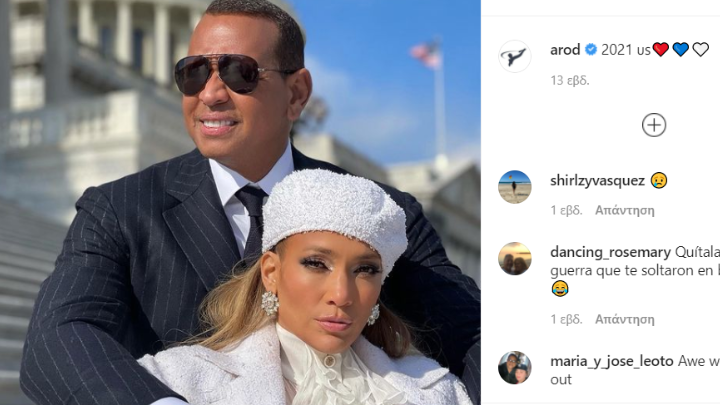Open maria_y_jose_leoto profile picture
The image size is (720, 405).
point(515,368)
